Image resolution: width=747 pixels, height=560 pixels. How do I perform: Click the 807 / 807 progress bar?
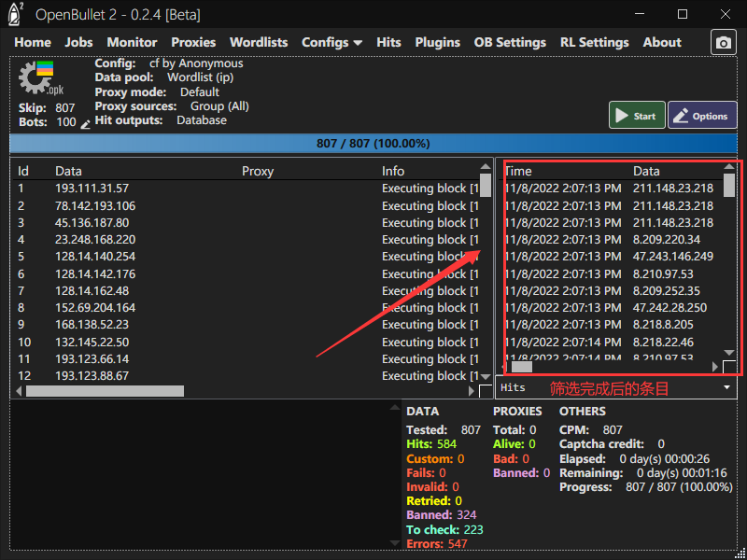373,144
